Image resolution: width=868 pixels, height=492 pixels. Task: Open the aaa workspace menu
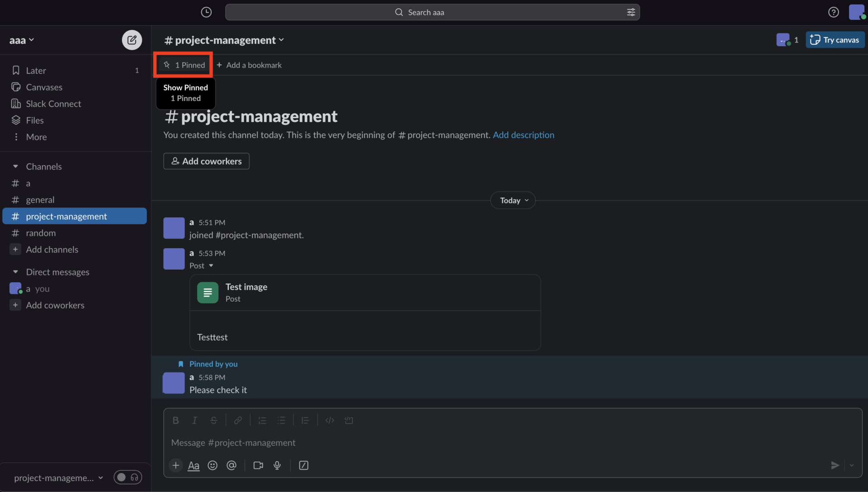[x=21, y=40]
